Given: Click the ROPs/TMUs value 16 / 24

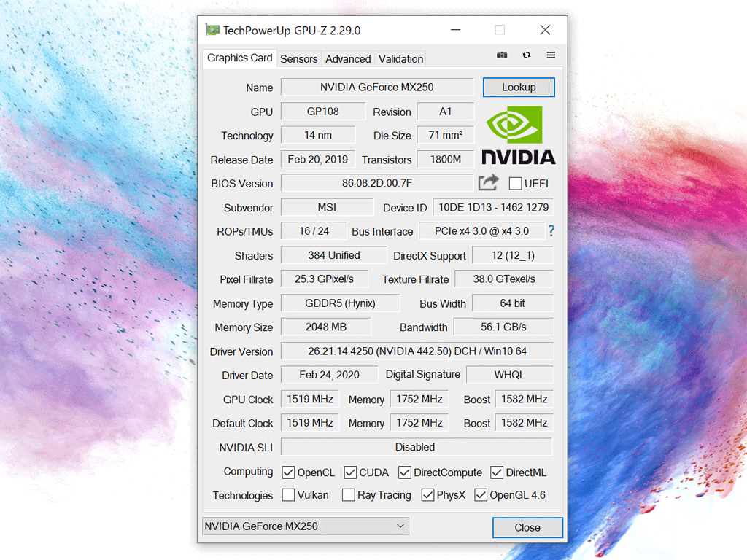Looking at the screenshot, I should [x=314, y=231].
